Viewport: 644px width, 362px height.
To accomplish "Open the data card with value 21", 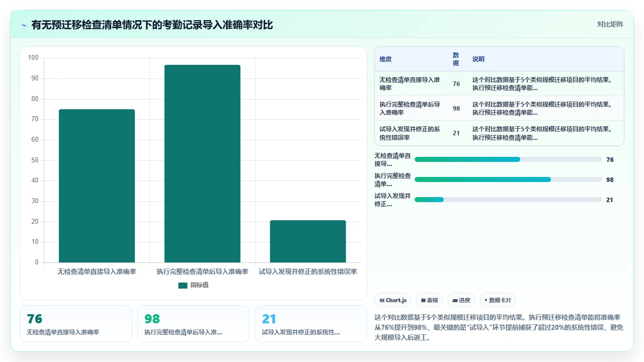I will pos(311,324).
